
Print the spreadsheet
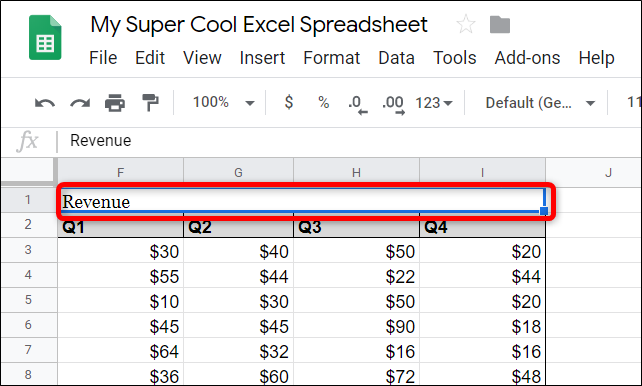[x=115, y=102]
